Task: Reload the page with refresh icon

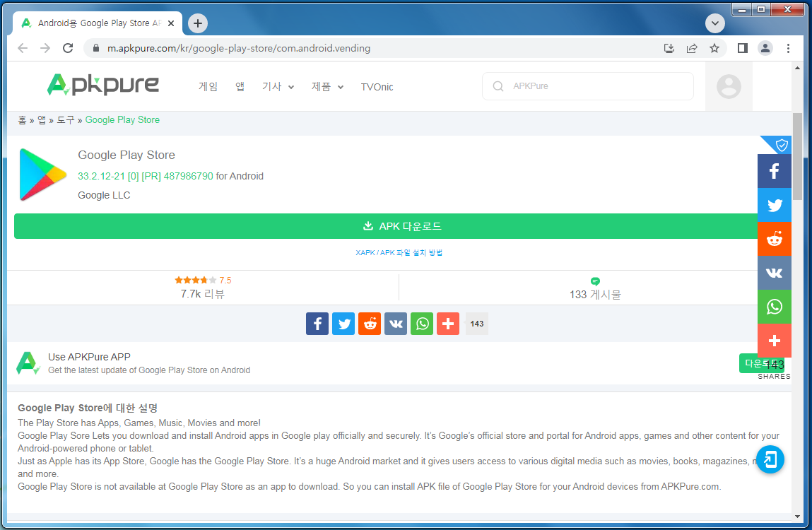Action: tap(68, 48)
